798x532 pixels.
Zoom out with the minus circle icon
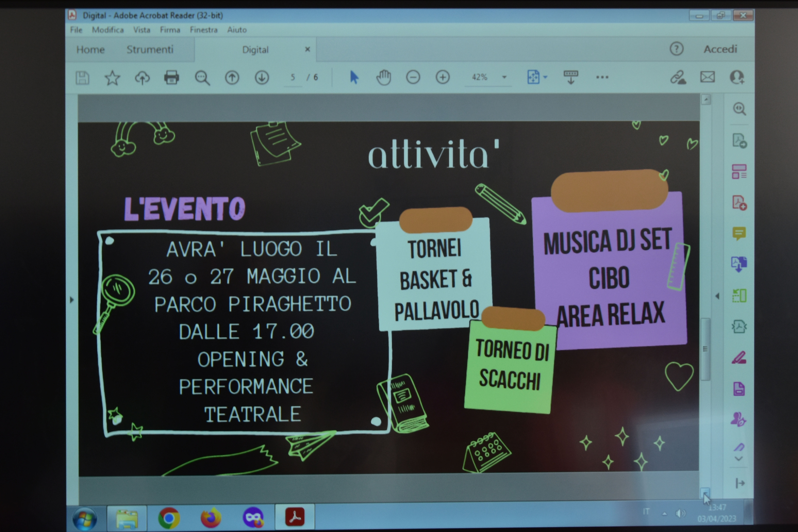413,77
